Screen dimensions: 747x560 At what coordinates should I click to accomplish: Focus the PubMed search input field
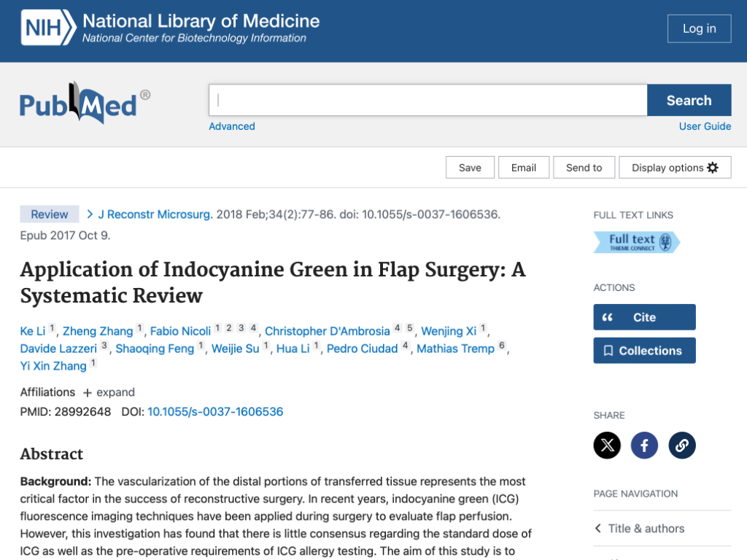[x=427, y=101]
